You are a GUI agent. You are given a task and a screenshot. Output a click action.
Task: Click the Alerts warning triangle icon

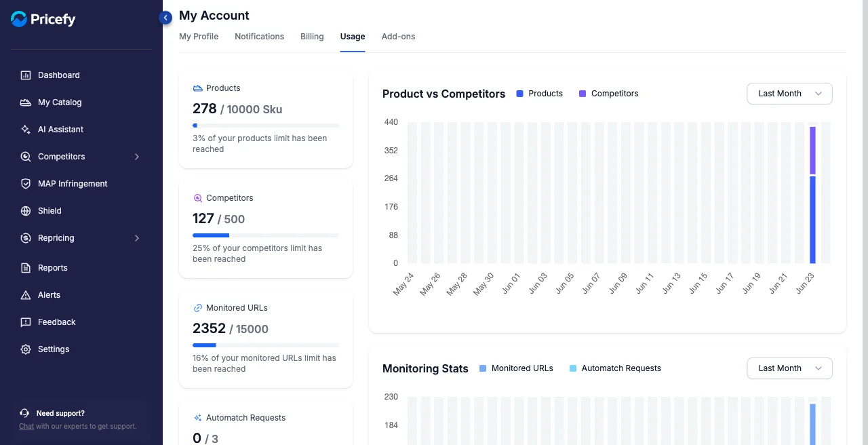[26, 295]
